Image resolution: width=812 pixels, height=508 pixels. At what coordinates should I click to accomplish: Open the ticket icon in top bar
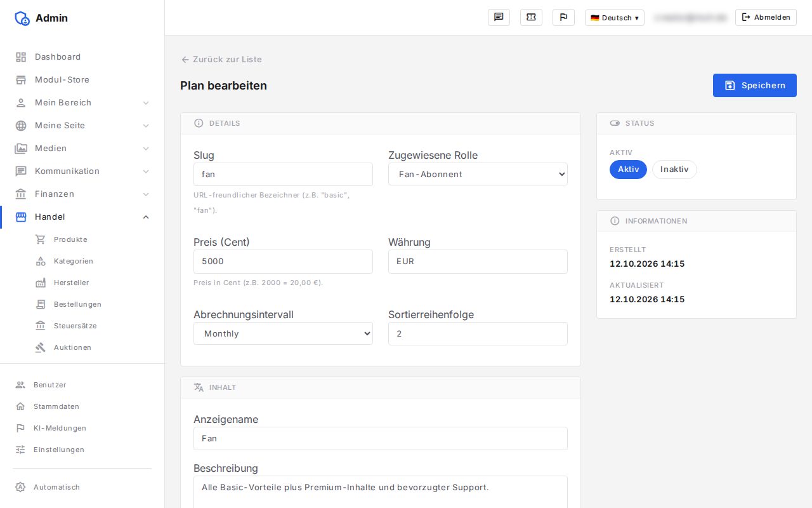pos(531,17)
